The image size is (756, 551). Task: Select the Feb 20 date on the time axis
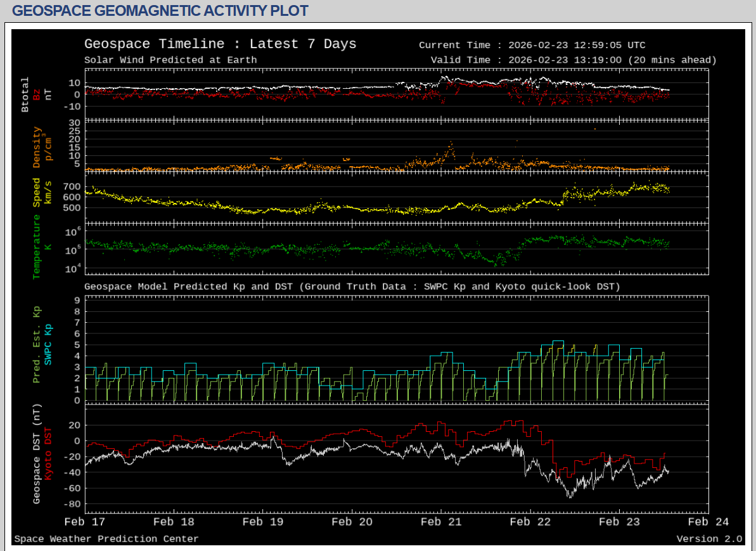click(x=352, y=522)
